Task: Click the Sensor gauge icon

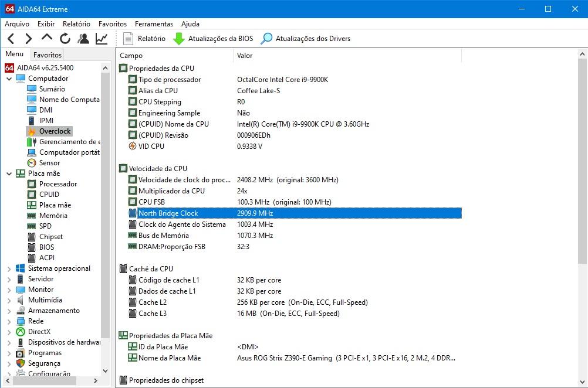Action: pos(32,163)
